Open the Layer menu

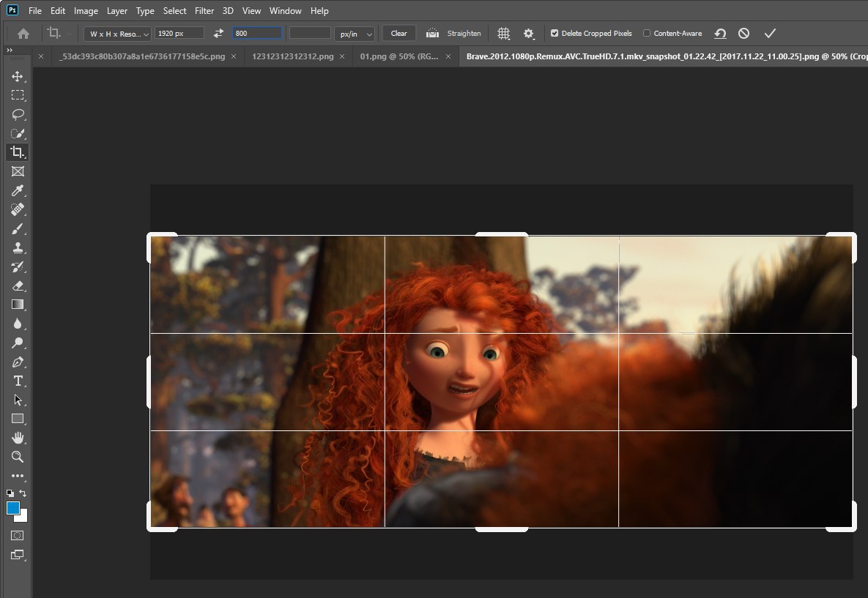pos(116,10)
